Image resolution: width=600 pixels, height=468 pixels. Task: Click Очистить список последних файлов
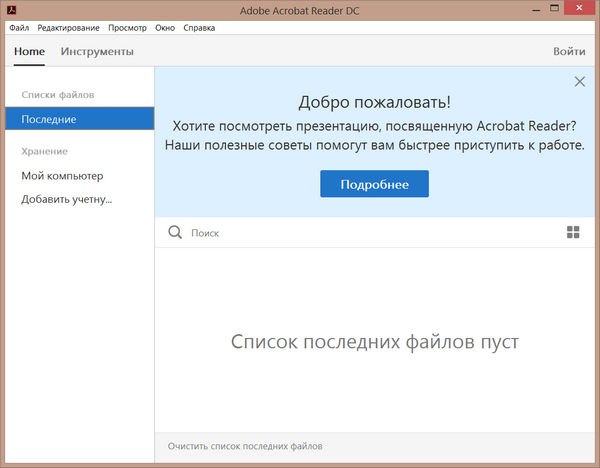pyautogui.click(x=245, y=446)
